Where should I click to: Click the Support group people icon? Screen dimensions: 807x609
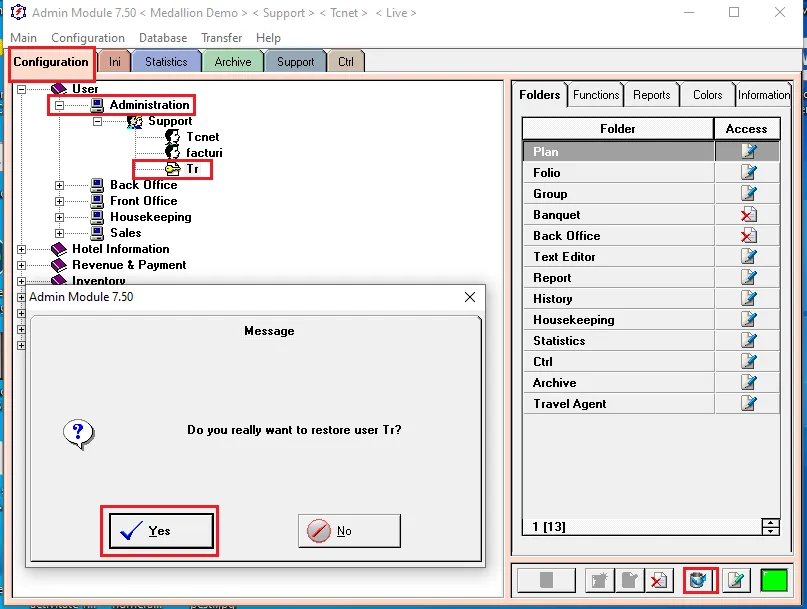[x=135, y=121]
